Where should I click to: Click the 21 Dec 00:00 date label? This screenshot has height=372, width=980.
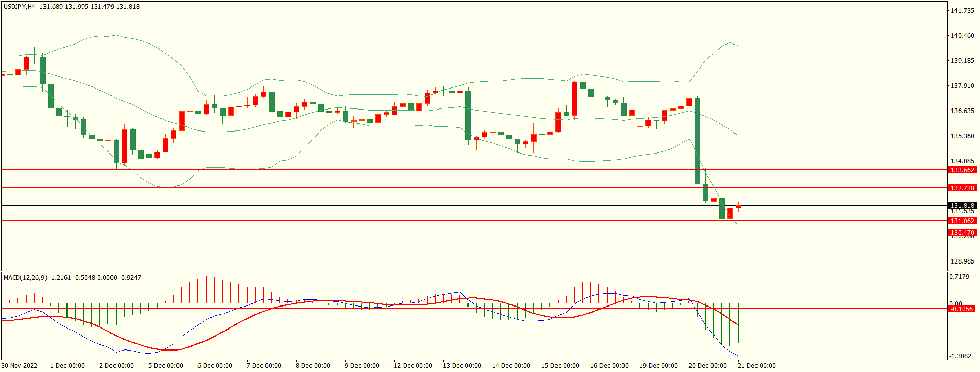(x=756, y=366)
